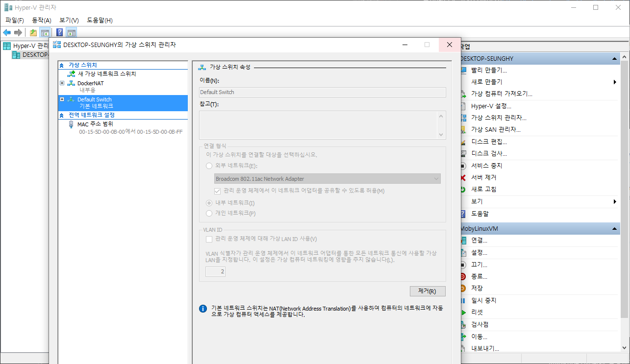The image size is (630, 364).
Task: Click the 제거(R) button
Action: point(428,291)
